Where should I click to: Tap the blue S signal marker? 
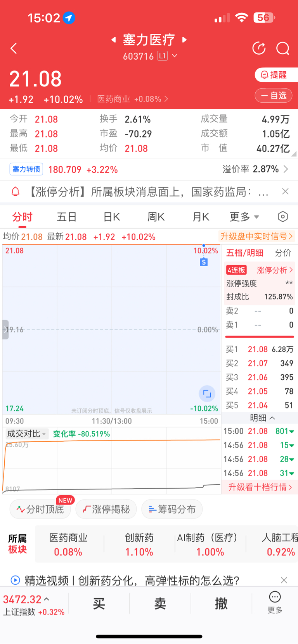coord(204,262)
